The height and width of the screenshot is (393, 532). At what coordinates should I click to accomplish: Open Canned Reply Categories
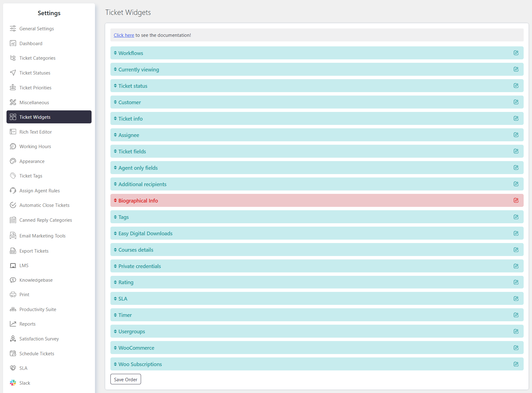(49, 220)
